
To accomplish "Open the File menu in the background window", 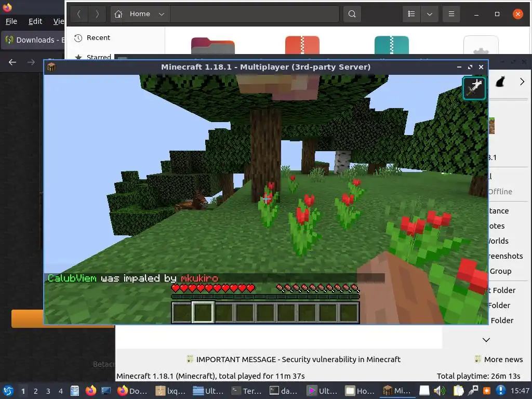I will pyautogui.click(x=11, y=21).
